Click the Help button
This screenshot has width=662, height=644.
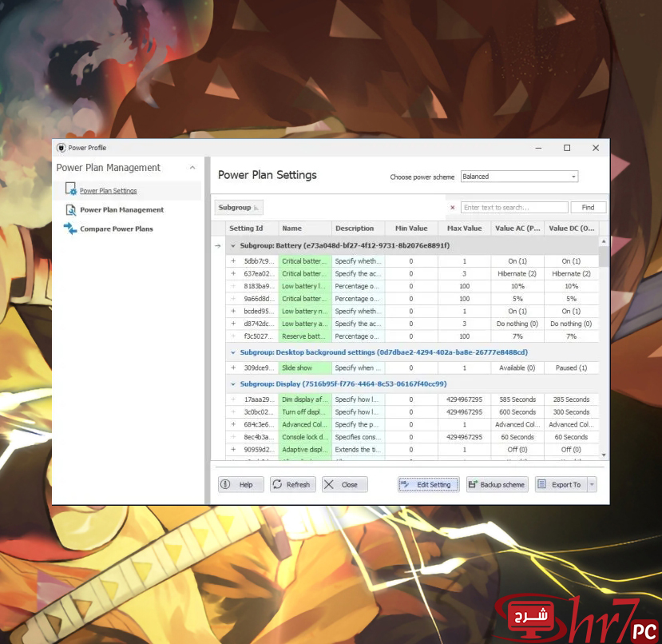pos(241,485)
